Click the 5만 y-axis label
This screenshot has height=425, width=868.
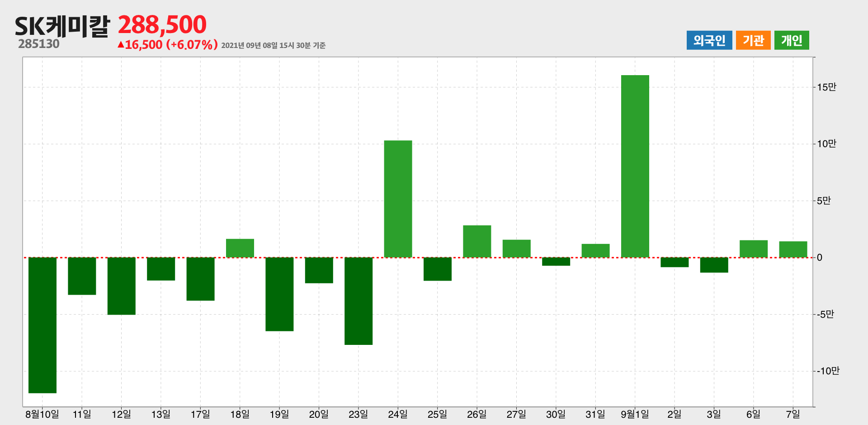[x=824, y=201]
